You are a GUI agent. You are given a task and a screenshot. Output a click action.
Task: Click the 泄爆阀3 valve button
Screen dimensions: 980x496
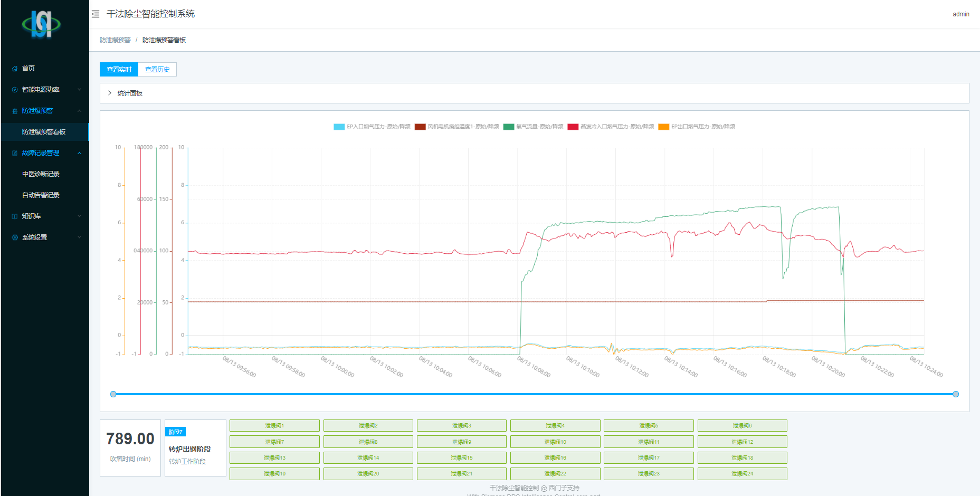(x=462, y=426)
